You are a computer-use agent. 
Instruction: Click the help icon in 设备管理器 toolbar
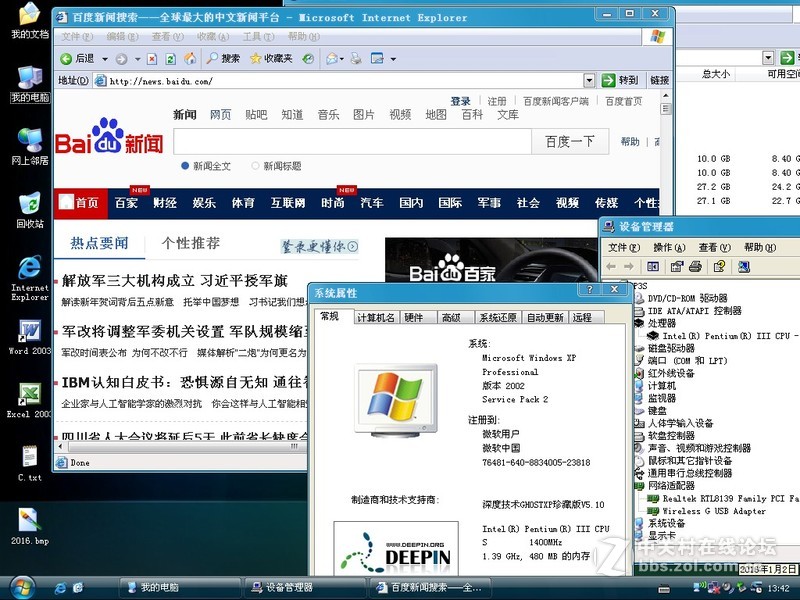(719, 266)
